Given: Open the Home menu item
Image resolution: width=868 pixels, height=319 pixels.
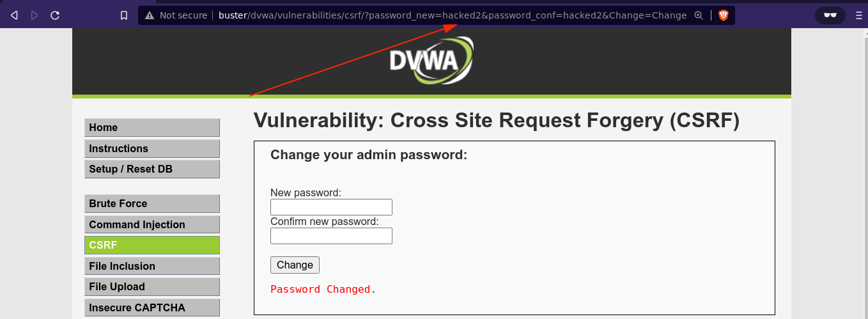Looking at the screenshot, I should [x=151, y=128].
